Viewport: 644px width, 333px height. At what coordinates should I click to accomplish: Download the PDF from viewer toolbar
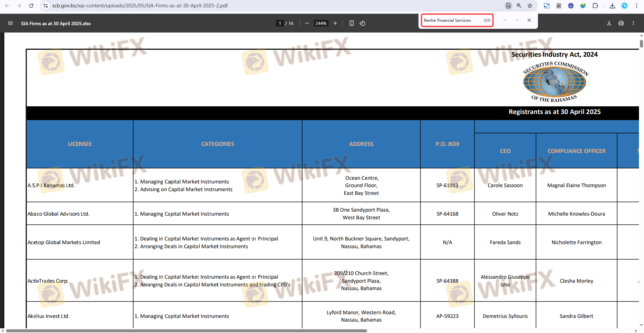click(609, 23)
